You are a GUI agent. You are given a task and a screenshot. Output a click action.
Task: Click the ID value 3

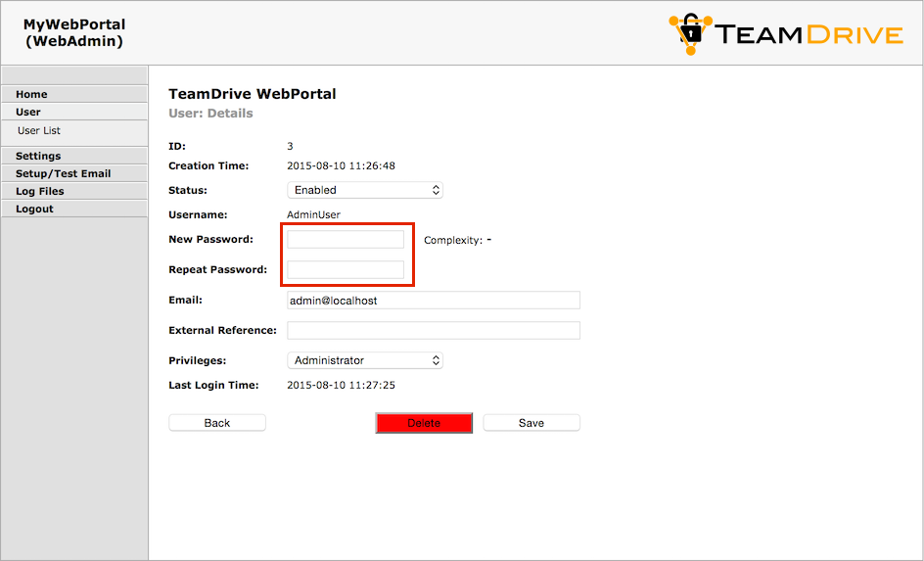290,146
